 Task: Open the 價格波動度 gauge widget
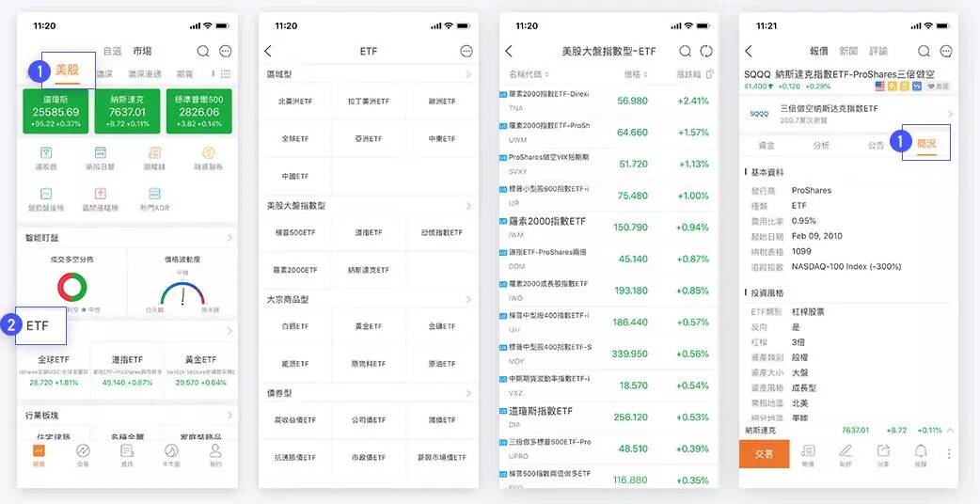[182, 283]
